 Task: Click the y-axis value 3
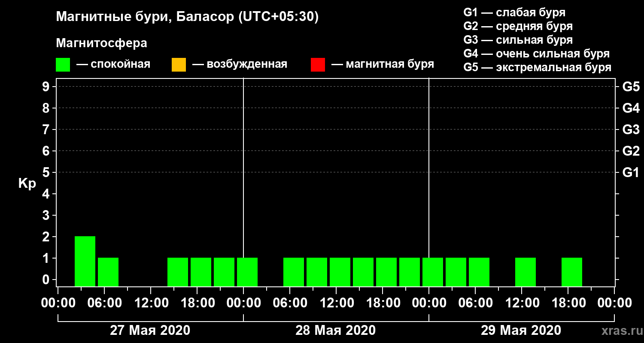pos(46,215)
